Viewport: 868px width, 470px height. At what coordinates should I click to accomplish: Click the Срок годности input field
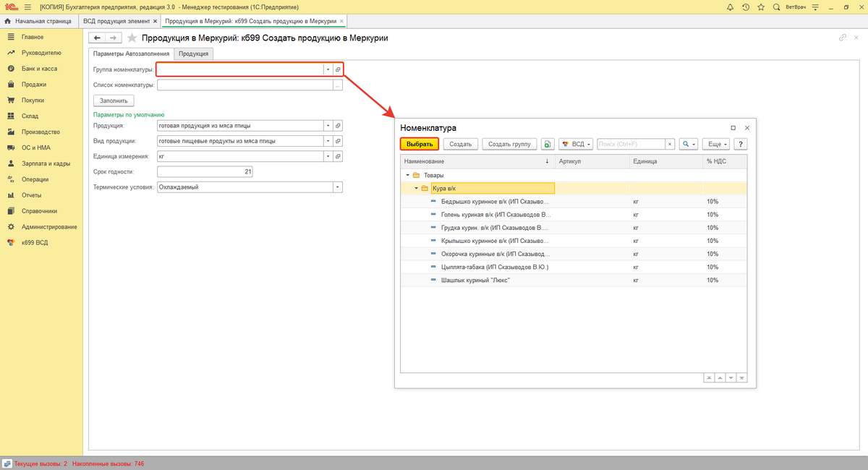(205, 171)
